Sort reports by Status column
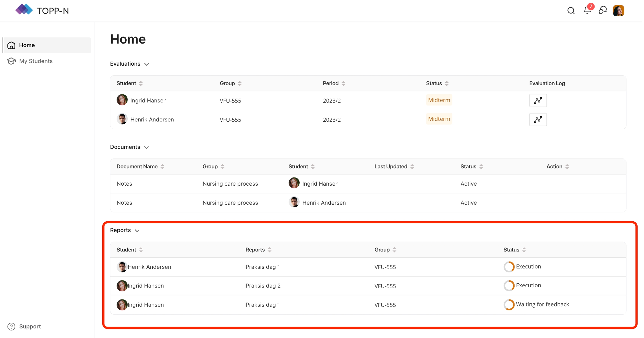Viewport: 644px width, 338px height. [524, 250]
